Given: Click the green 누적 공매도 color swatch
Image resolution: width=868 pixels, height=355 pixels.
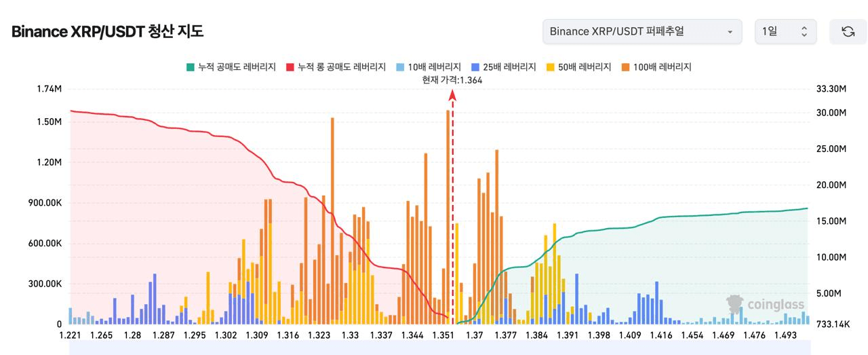Looking at the screenshot, I should point(191,67).
